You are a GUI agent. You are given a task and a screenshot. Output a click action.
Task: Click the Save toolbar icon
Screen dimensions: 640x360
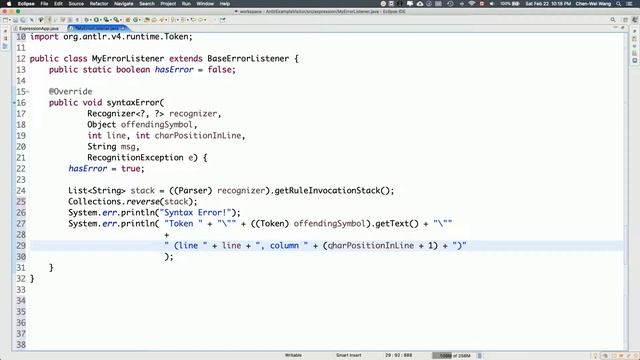[x=15, y=20]
